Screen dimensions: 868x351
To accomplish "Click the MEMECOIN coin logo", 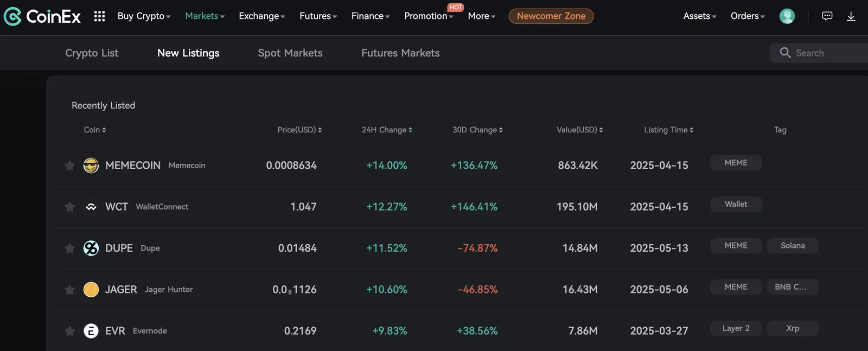I will pyautogui.click(x=91, y=165).
